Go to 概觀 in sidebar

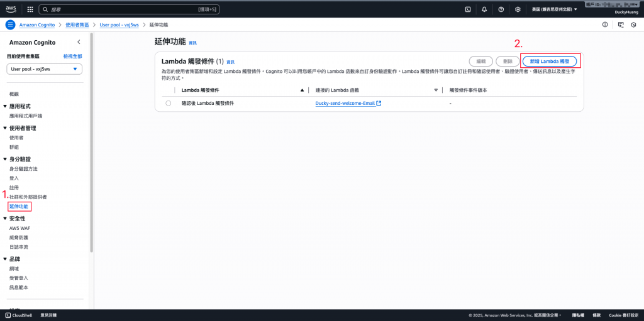14,94
